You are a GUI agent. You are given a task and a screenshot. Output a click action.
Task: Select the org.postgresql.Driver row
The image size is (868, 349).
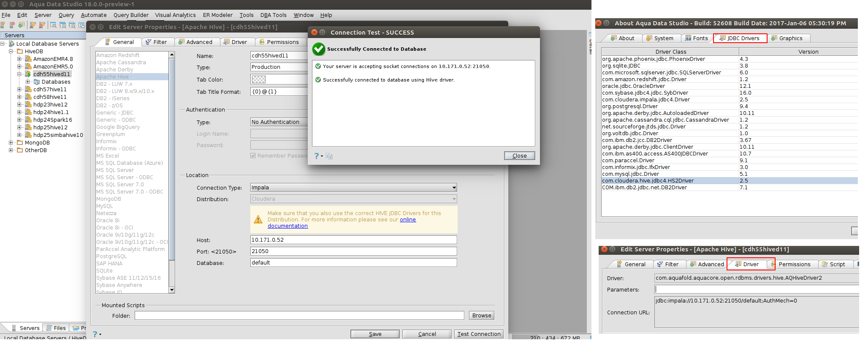pyautogui.click(x=730, y=106)
